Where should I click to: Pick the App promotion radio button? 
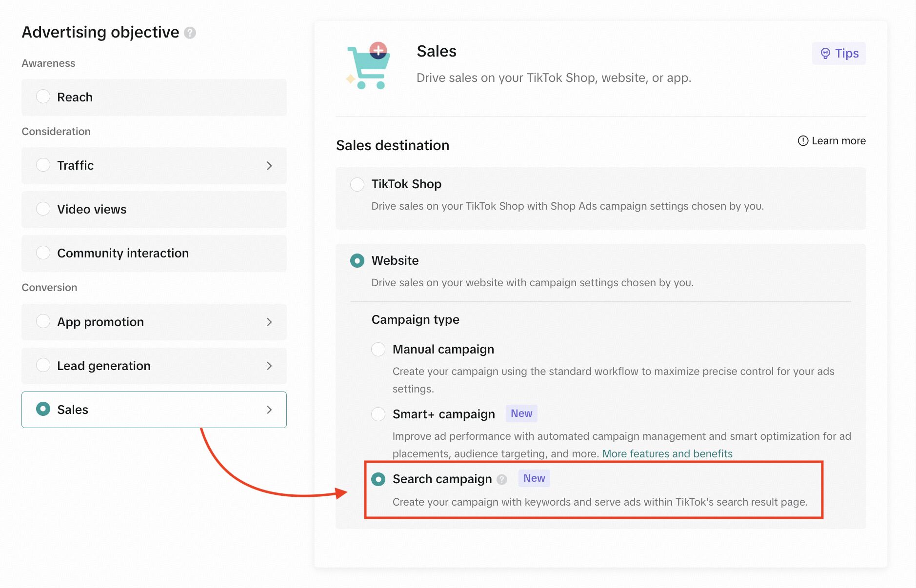pos(43,321)
